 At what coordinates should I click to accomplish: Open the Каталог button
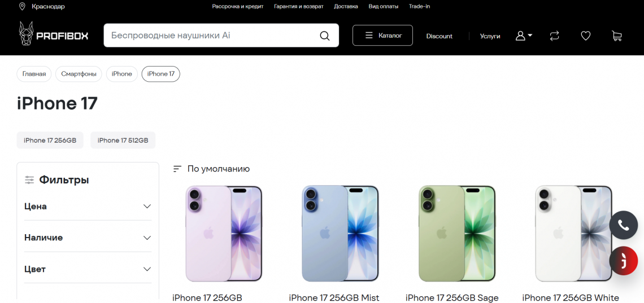coord(382,35)
